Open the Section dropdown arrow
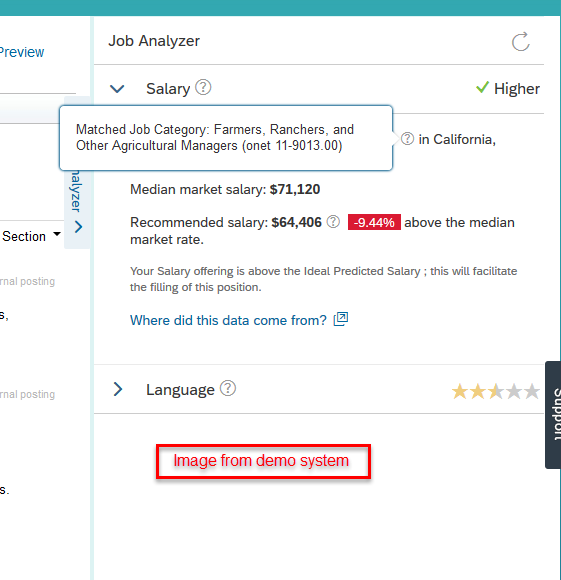Viewport: 561px width, 580px height. tap(57, 234)
